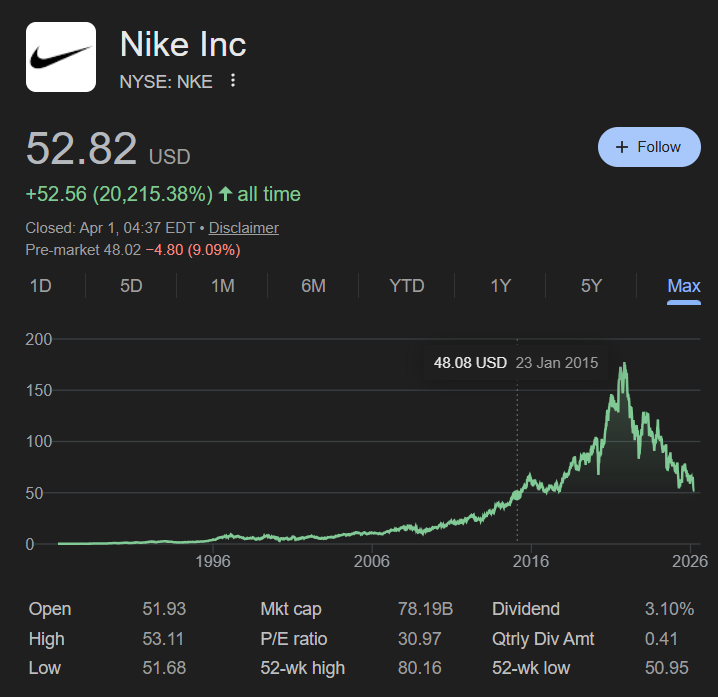This screenshot has width=718, height=697.
Task: Click the 2016 marker on the timeline
Action: click(531, 562)
